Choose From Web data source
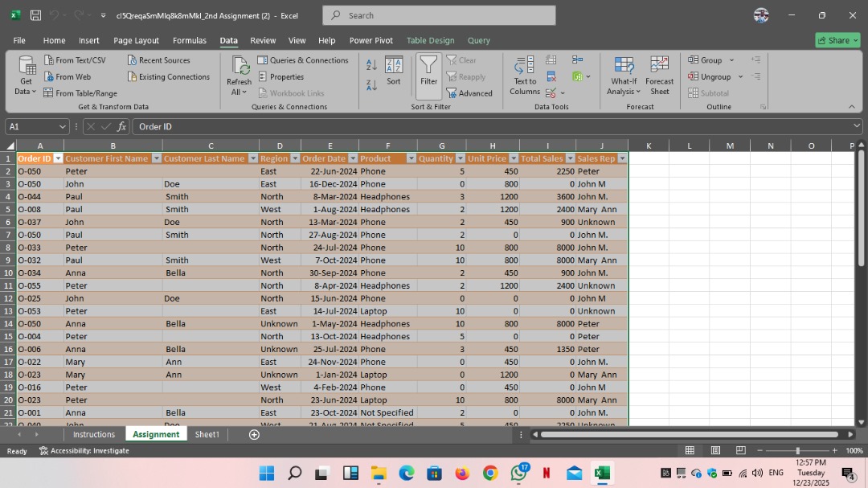Screen dimensions: 868x488 [68, 76]
